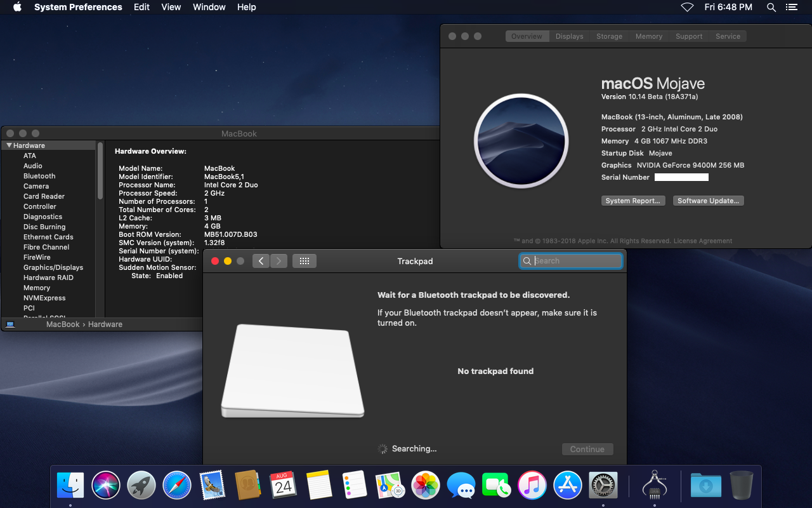Open Reminders app in Dock
The height and width of the screenshot is (508, 812).
pos(355,486)
